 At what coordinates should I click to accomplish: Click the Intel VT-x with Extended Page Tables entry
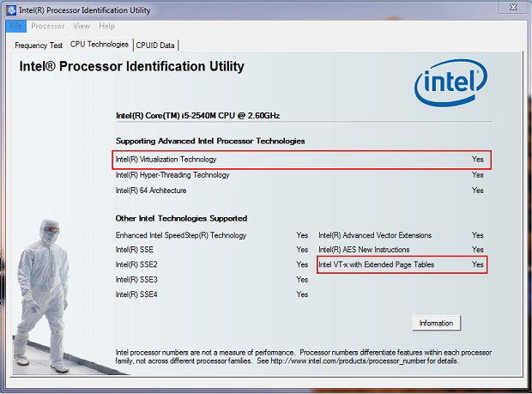(376, 264)
